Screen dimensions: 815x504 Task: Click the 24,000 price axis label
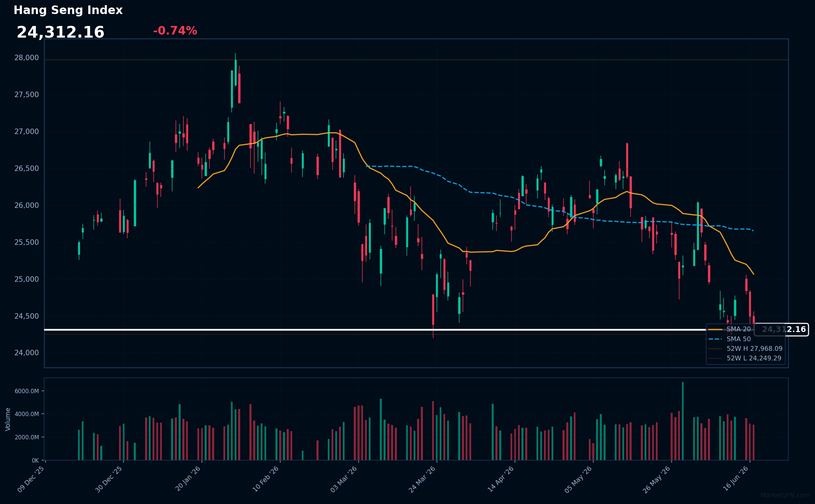point(27,353)
